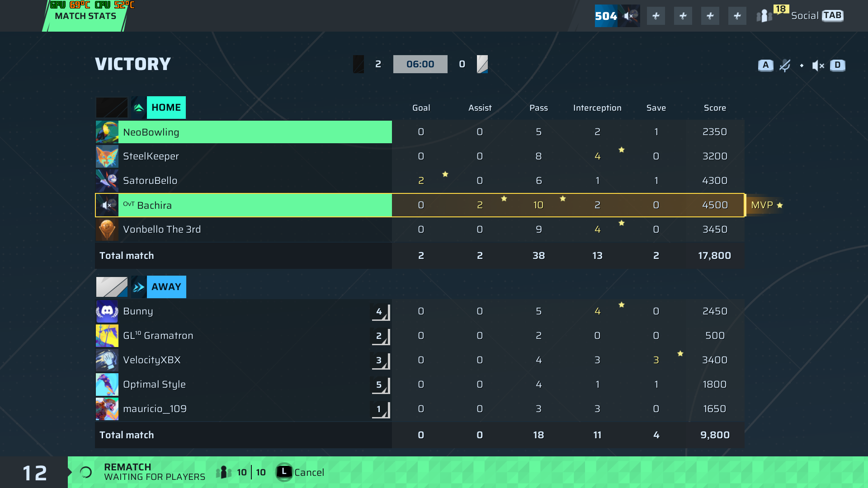Viewport: 868px width, 488px height.
Task: Click the L key icon next to Cancel
Action: [284, 472]
